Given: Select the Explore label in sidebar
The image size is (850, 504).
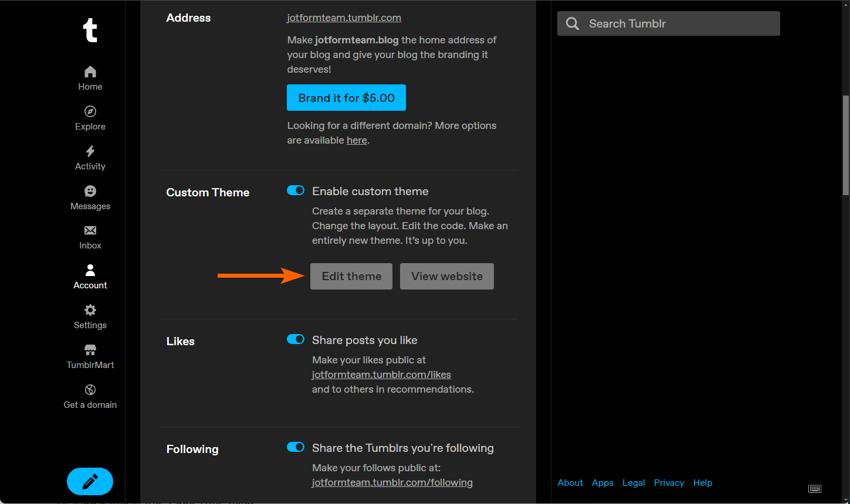Looking at the screenshot, I should tap(90, 127).
